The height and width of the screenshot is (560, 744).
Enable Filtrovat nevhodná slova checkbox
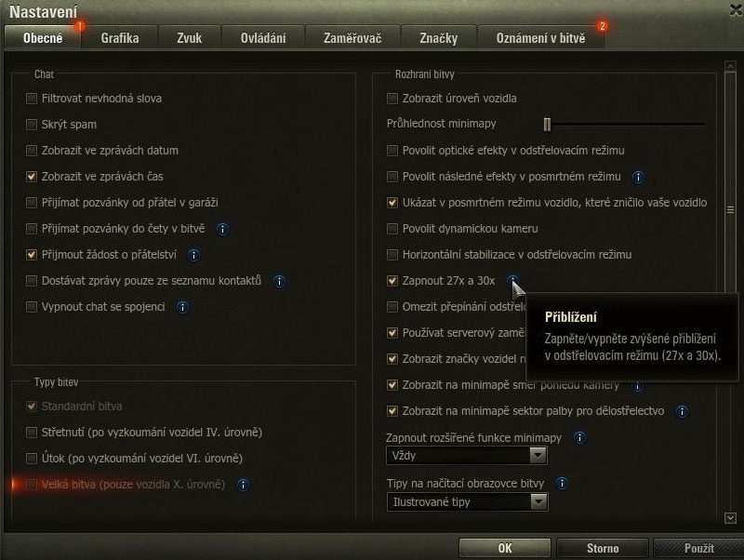(32, 99)
